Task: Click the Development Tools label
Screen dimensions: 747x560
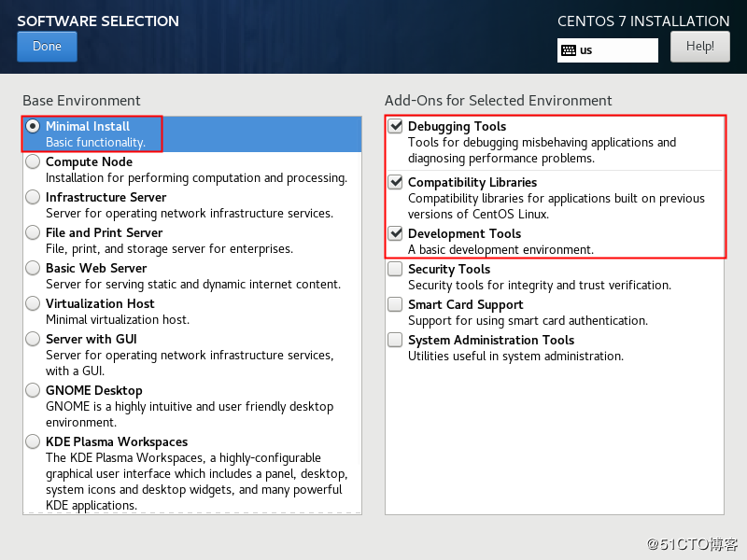Action: pyautogui.click(x=464, y=234)
